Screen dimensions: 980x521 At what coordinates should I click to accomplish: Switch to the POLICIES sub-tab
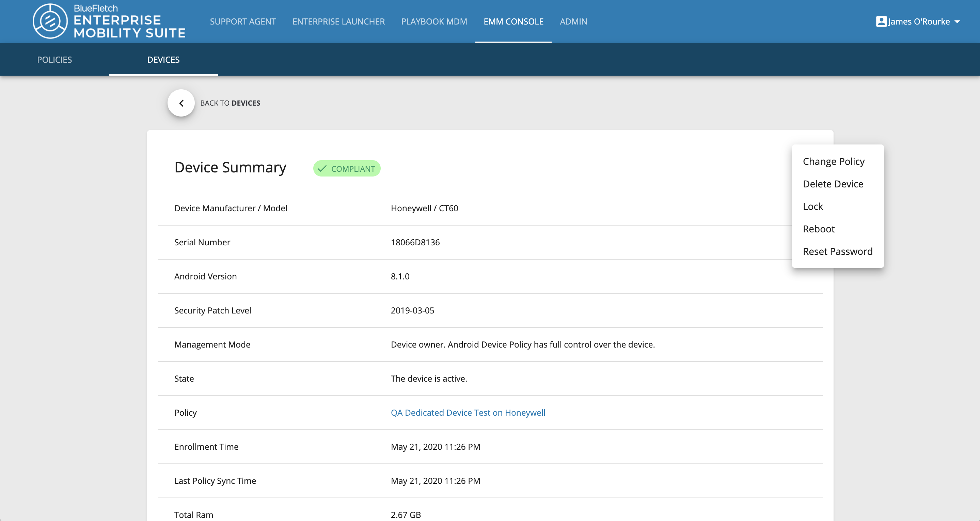54,60
